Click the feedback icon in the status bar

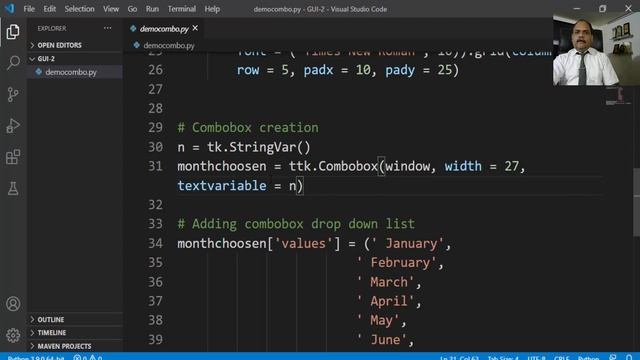click(613, 357)
